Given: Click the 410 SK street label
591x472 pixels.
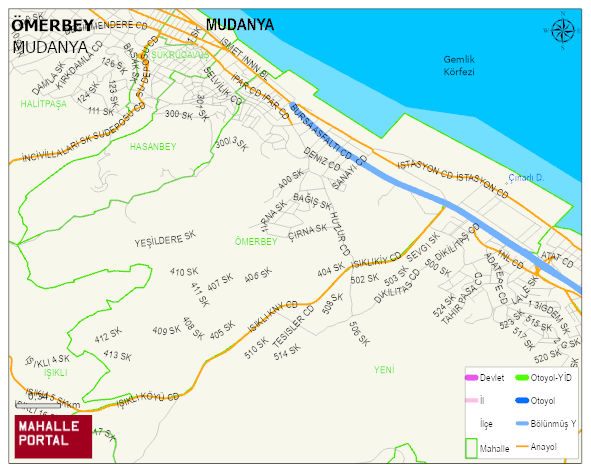Looking at the screenshot, I should coord(184,271).
